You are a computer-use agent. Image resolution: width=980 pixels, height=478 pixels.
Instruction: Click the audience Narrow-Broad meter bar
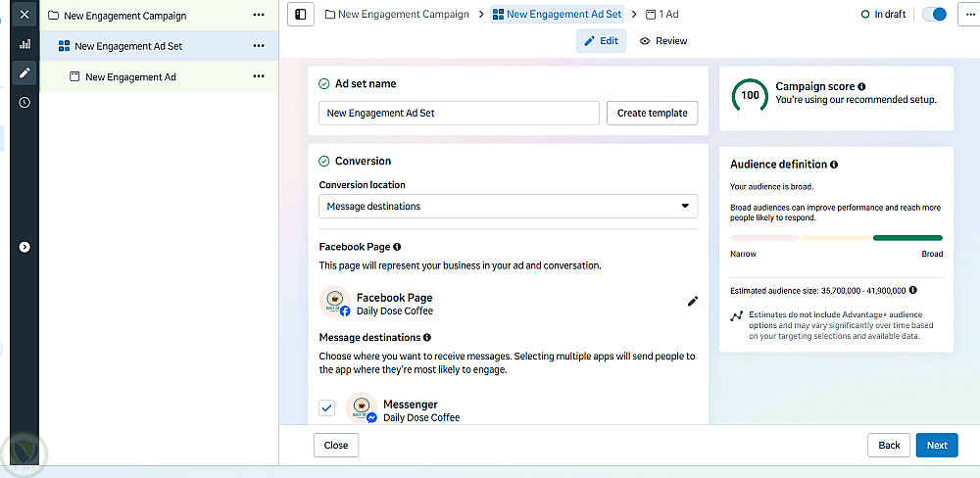[x=836, y=237]
